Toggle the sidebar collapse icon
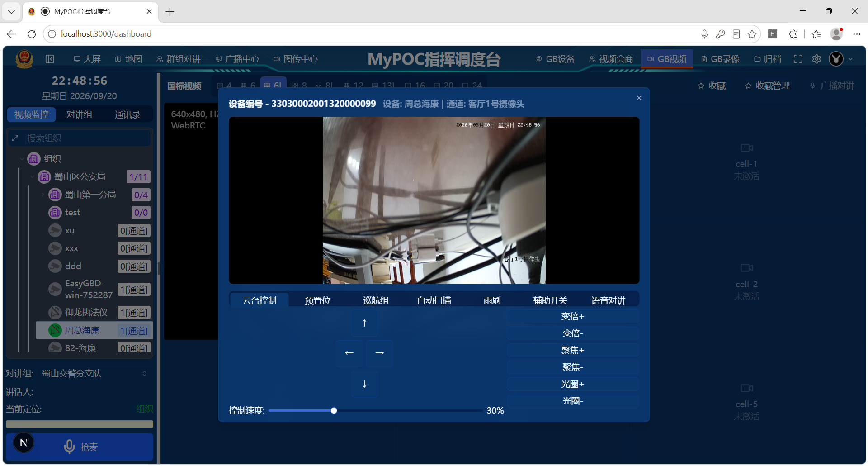This screenshot has width=868, height=466. pyautogui.click(x=50, y=59)
